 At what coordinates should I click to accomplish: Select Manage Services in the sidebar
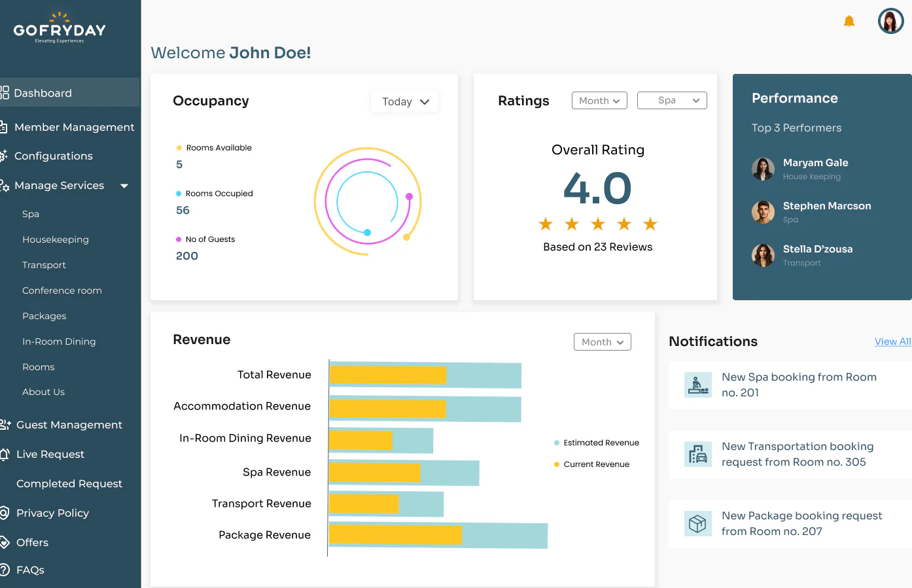coord(59,185)
